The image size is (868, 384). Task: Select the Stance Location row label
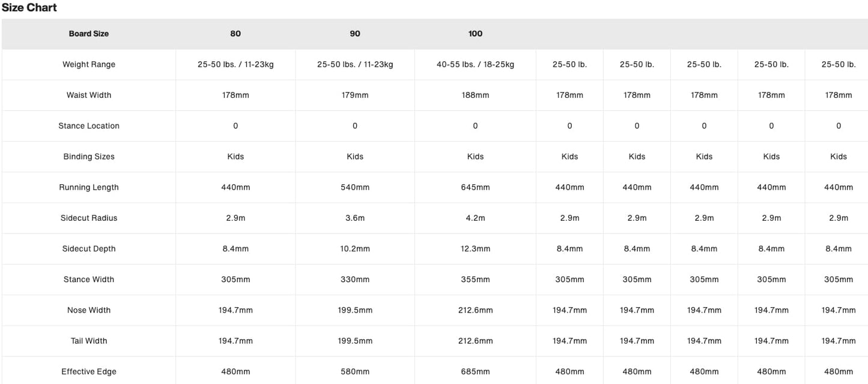[89, 125]
